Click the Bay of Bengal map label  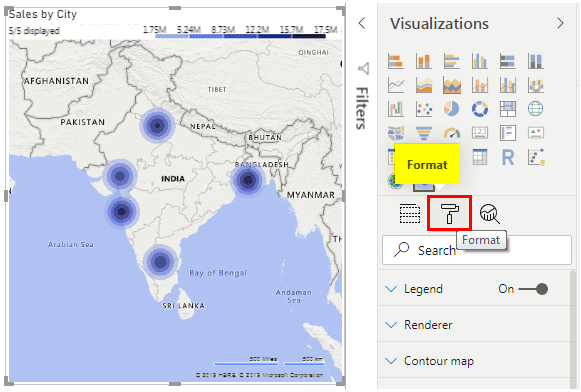(x=218, y=273)
